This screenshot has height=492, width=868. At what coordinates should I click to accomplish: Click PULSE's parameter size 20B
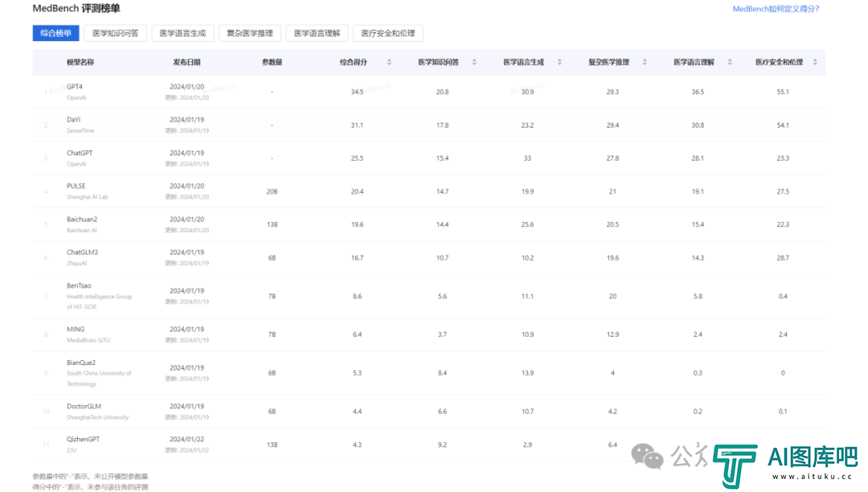272,191
